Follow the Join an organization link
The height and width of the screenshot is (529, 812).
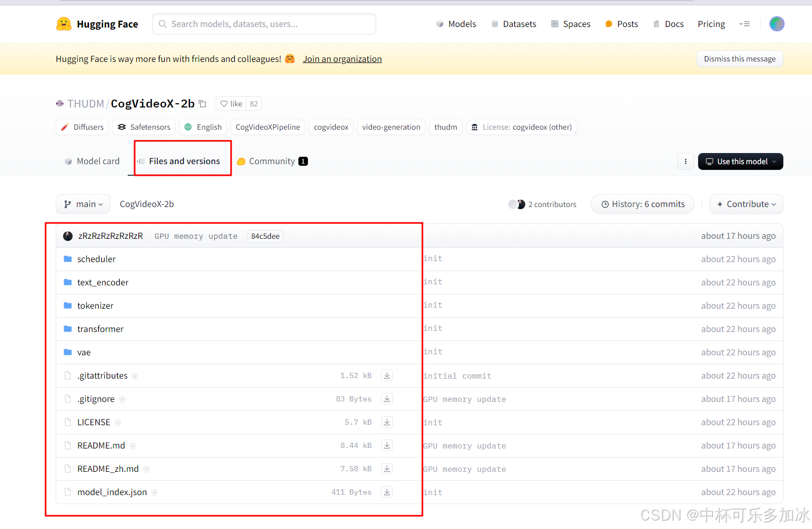pyautogui.click(x=342, y=59)
